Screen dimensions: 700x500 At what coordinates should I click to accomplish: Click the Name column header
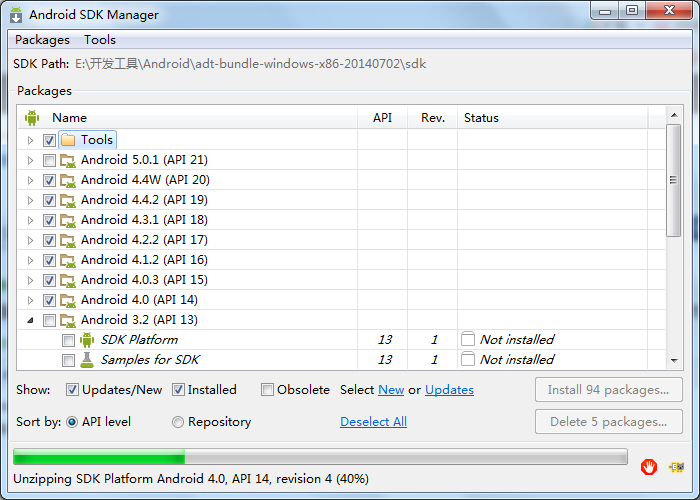[x=188, y=118]
